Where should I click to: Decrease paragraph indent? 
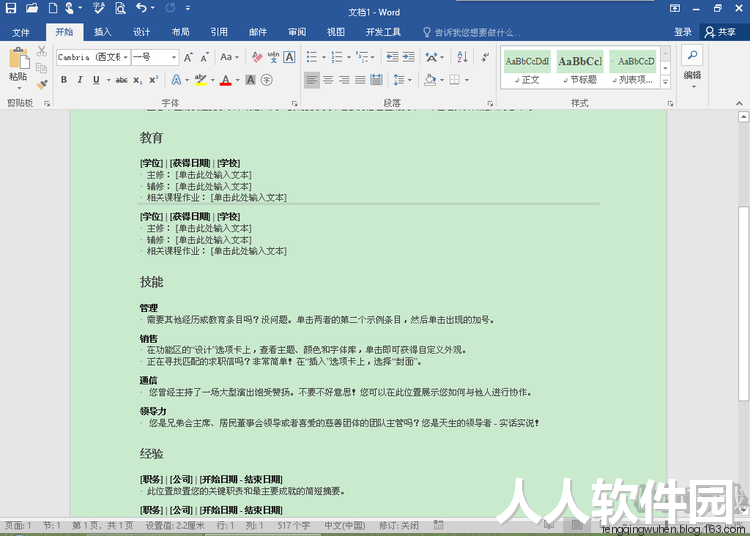click(x=392, y=57)
